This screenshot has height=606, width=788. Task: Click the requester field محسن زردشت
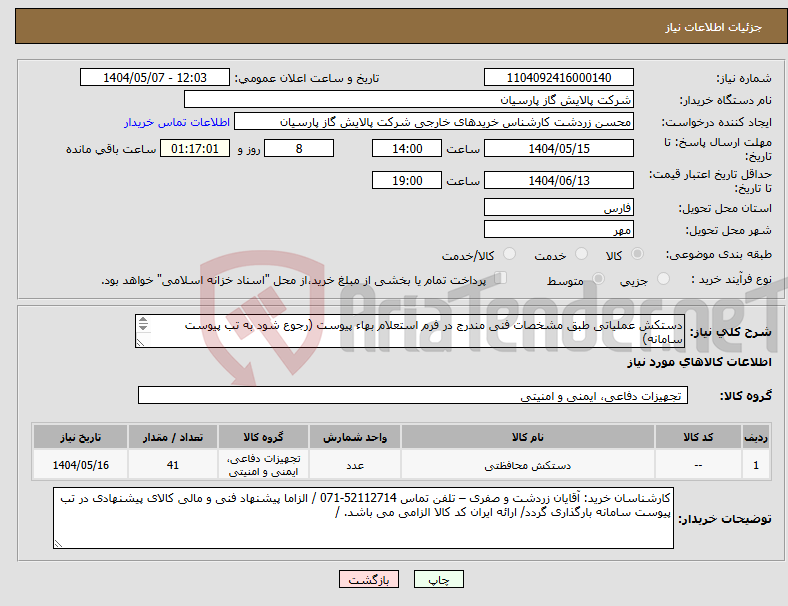[x=434, y=122]
